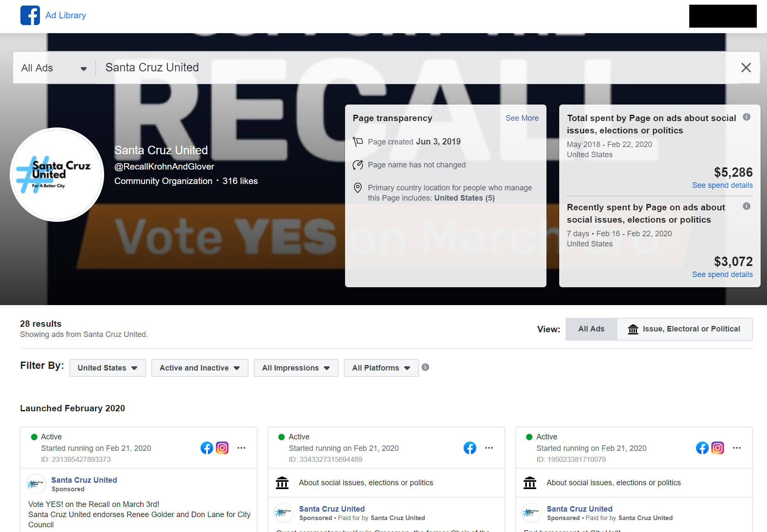The image size is (767, 532).
Task: Open the Santa Cruz United profile picture
Action: (x=57, y=175)
